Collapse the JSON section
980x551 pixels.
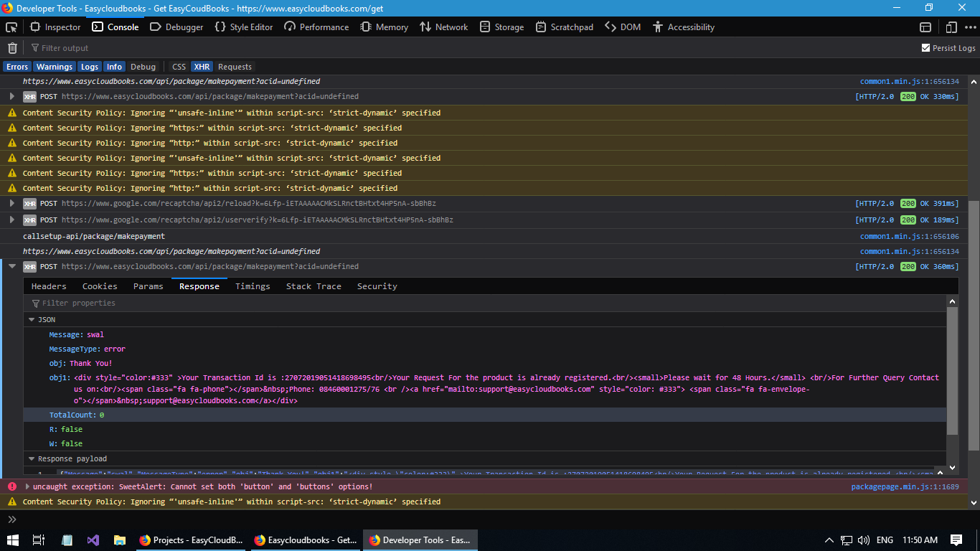(32, 319)
